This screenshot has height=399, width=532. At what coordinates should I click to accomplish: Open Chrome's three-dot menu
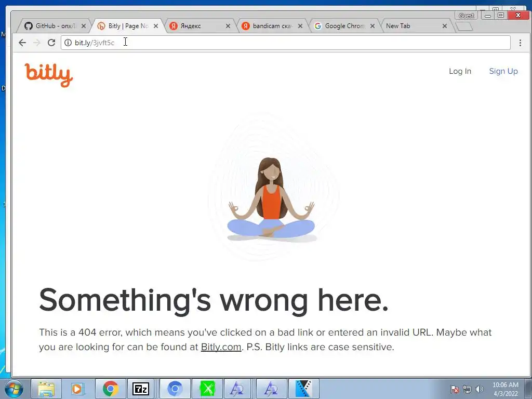(x=520, y=43)
